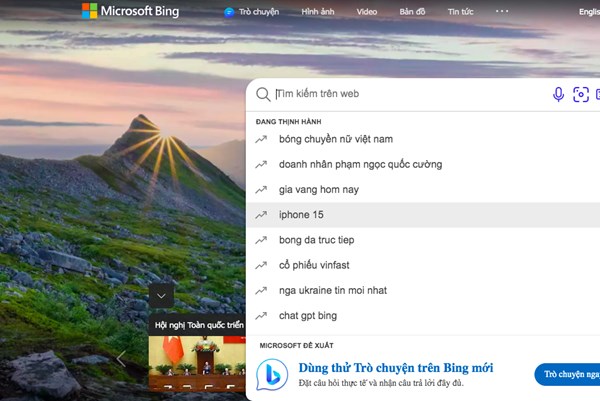600x401 pixels.
Task: Open visual search camera icon
Action: 580,94
